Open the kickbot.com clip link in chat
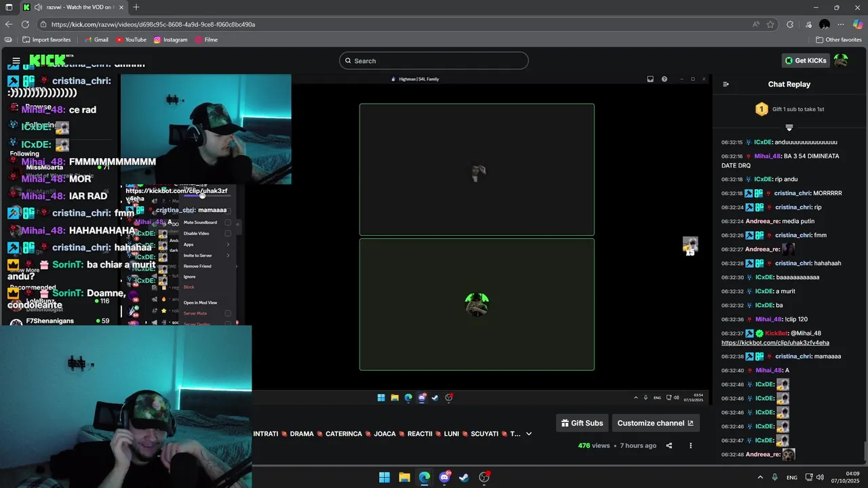The height and width of the screenshot is (488, 868). coord(775,343)
